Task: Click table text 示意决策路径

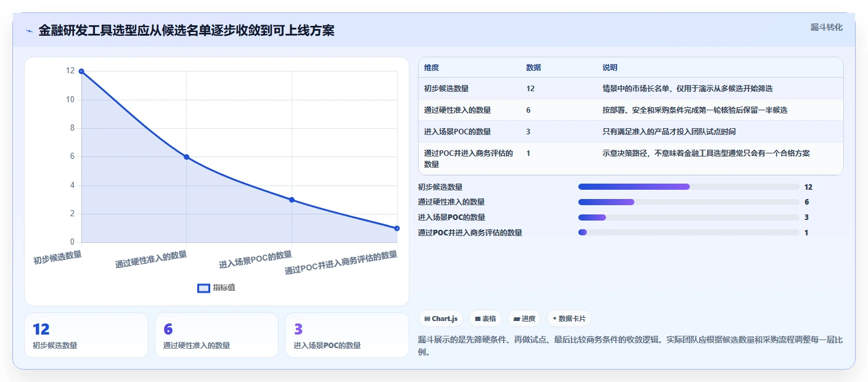Action: (624, 153)
